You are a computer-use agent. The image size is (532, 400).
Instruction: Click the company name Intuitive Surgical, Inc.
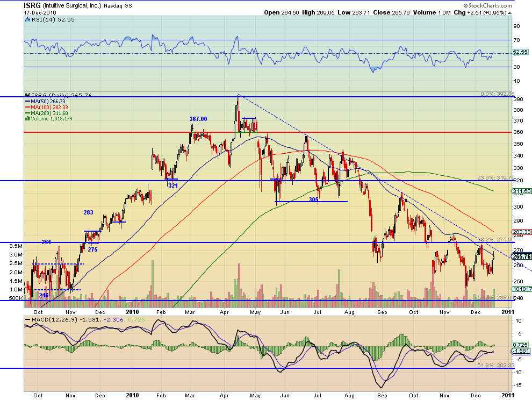click(x=72, y=6)
